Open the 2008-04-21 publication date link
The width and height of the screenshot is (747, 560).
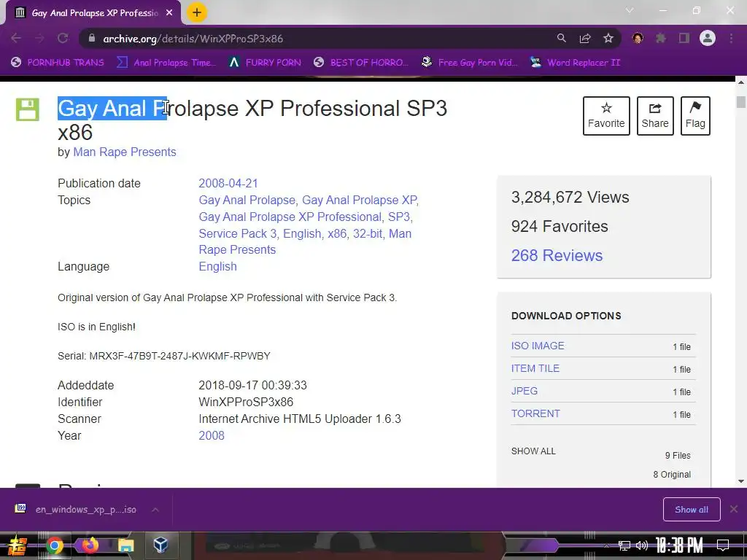[x=228, y=183]
